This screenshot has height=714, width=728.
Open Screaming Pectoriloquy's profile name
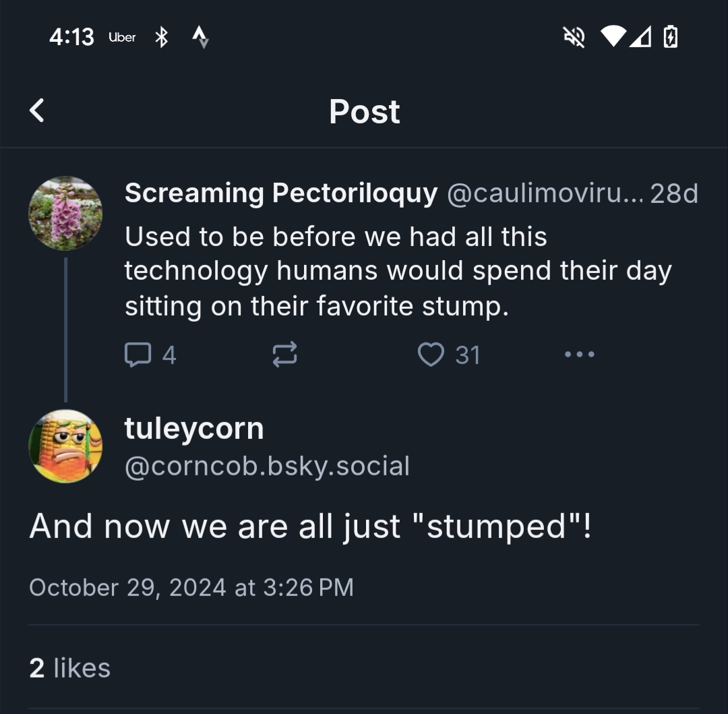point(281,194)
